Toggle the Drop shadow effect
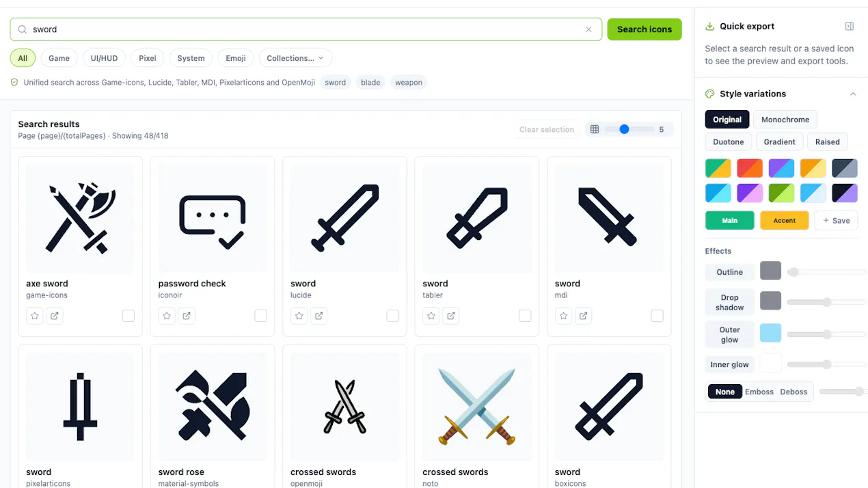The height and width of the screenshot is (488, 868). click(x=730, y=303)
